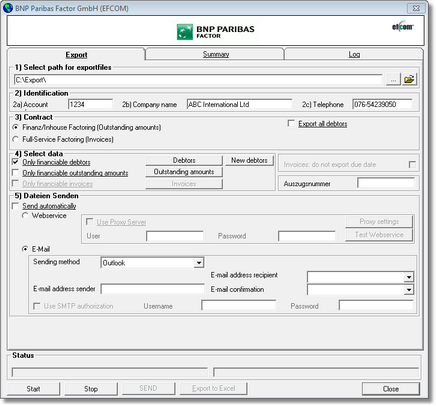
Task: Toggle Send automatically checkbox
Action: pos(15,206)
